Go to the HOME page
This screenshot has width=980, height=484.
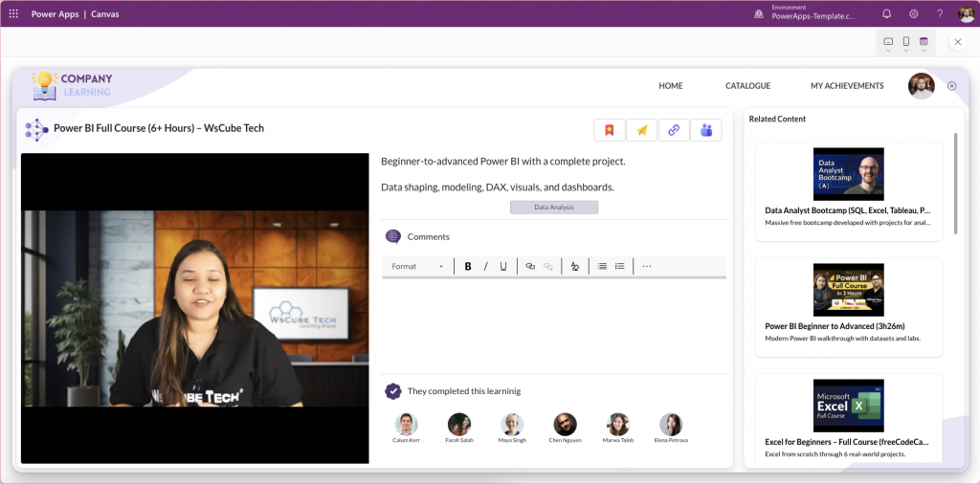coord(671,85)
